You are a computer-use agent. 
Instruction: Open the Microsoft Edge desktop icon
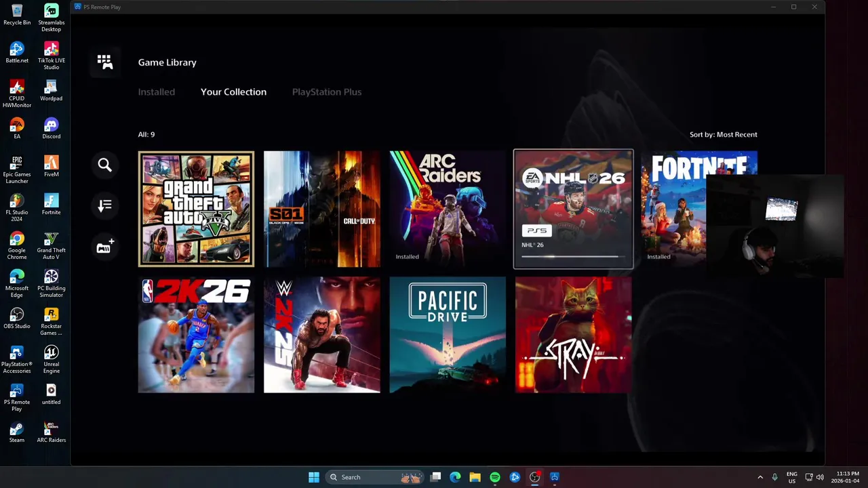pos(17,284)
